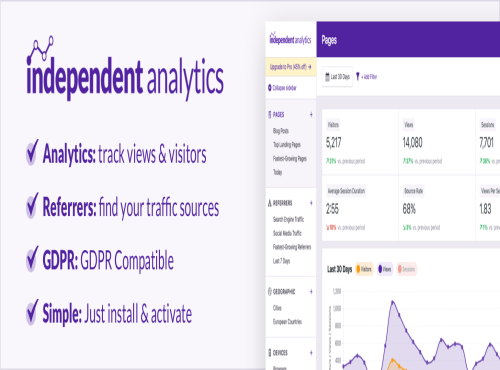Expand Pages section with plus button

tap(311, 115)
